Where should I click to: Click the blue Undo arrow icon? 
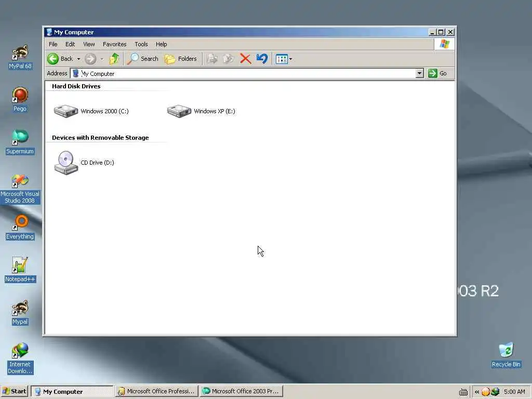[262, 59]
